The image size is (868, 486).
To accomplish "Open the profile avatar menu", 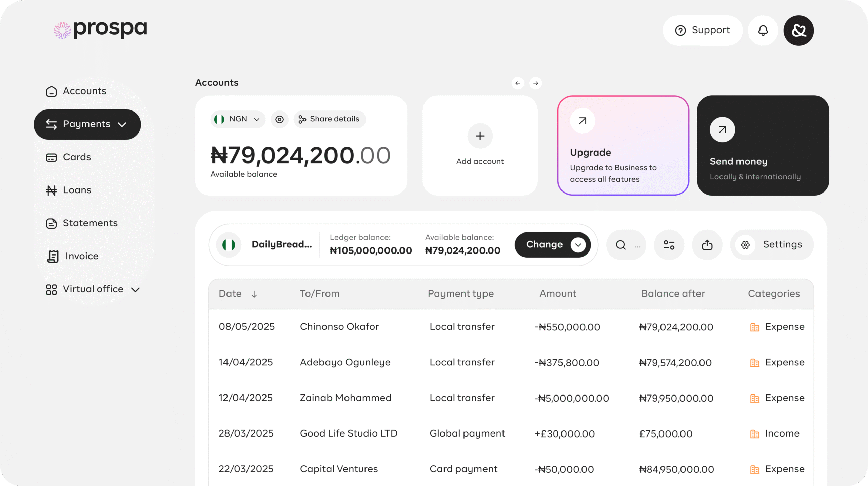I will tap(798, 30).
